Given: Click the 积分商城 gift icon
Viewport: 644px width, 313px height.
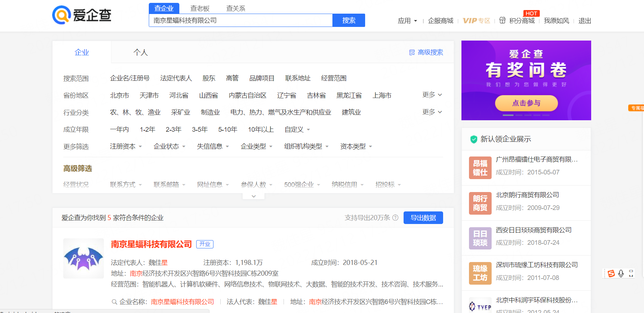Looking at the screenshot, I should click(502, 20).
